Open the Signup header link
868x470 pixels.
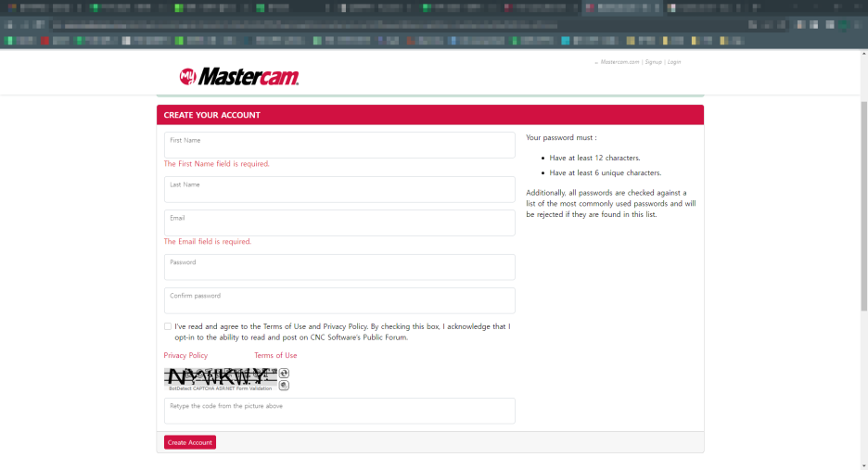pyautogui.click(x=653, y=62)
